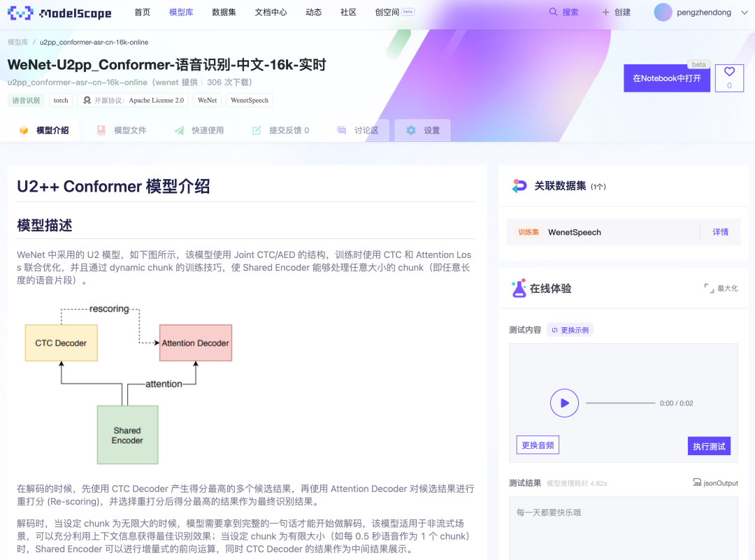Switch examples with the 更换示例 refresh icon

coord(555,329)
